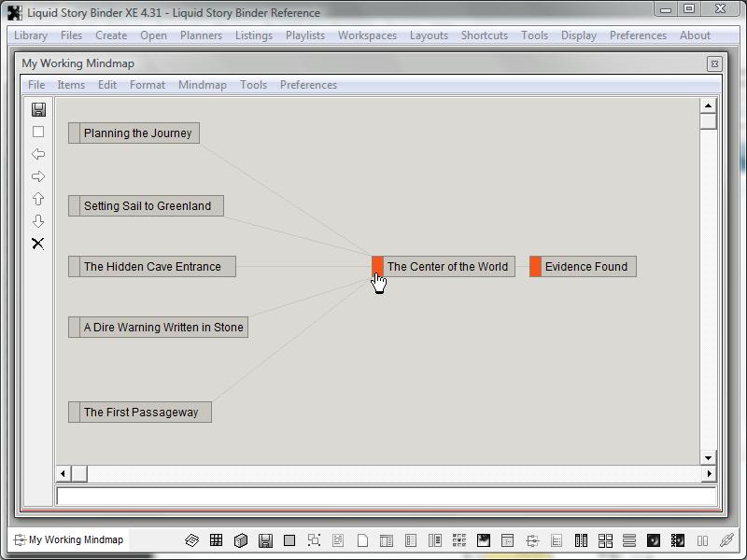Click the grid table icon in bottom toolbar
This screenshot has height=560, width=747.
coord(216,540)
